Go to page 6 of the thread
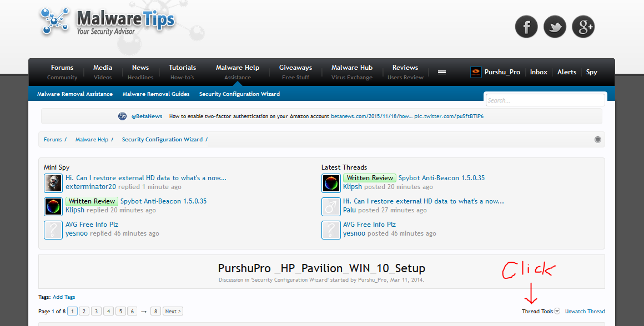The width and height of the screenshot is (644, 326). click(x=132, y=311)
